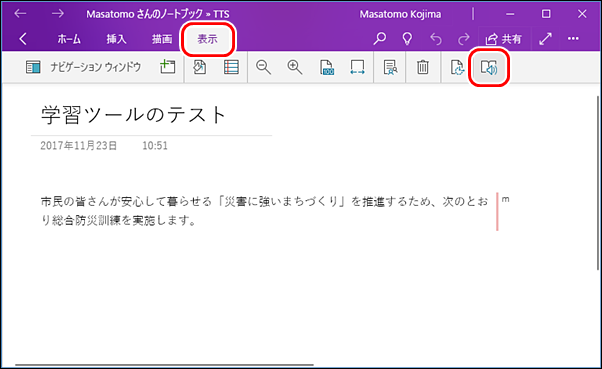Toggle ナビゲーション ウィンドウ

83,67
